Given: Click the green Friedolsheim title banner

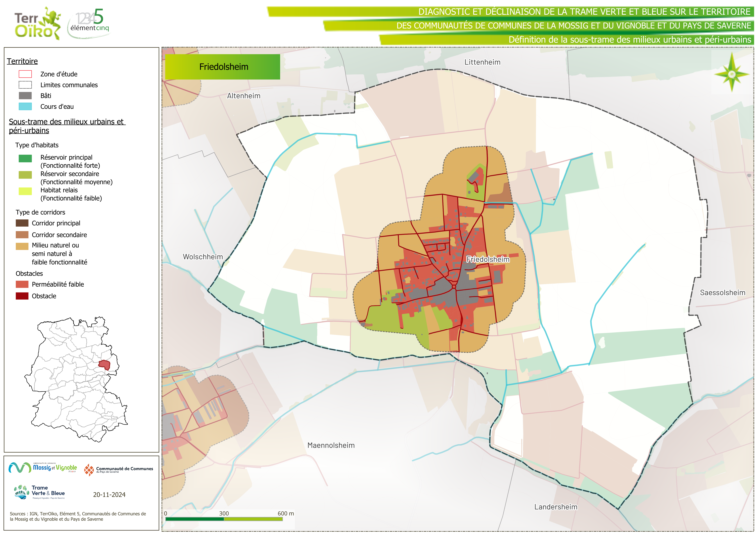Looking at the screenshot, I should pos(223,67).
